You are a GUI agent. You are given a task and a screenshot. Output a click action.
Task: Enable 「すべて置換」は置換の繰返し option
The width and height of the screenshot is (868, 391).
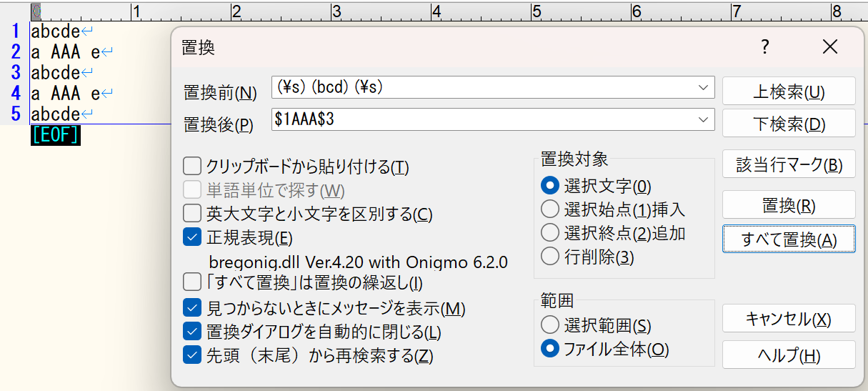coord(192,283)
